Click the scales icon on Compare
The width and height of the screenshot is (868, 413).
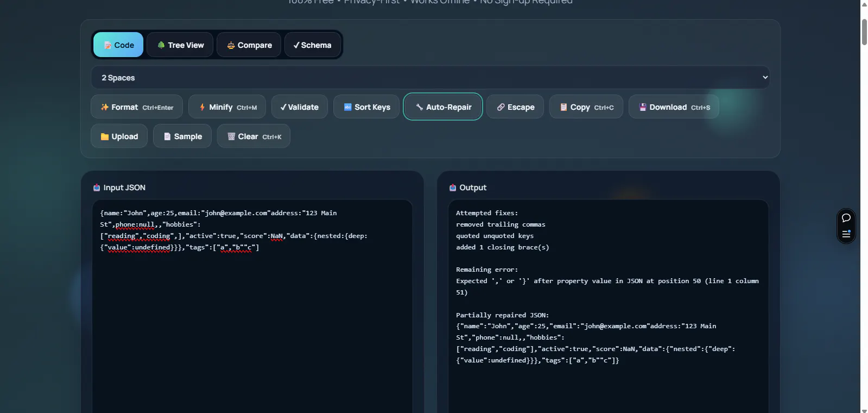coord(231,45)
